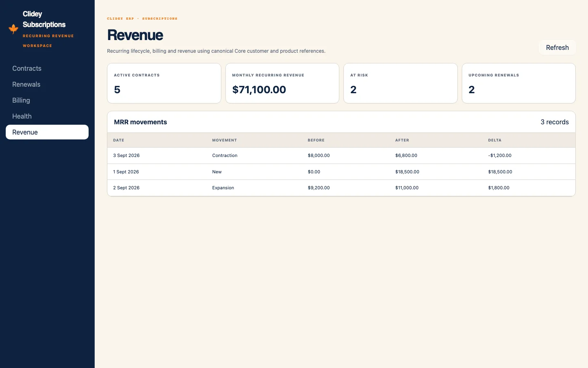Click the Delta column header

coord(494,140)
